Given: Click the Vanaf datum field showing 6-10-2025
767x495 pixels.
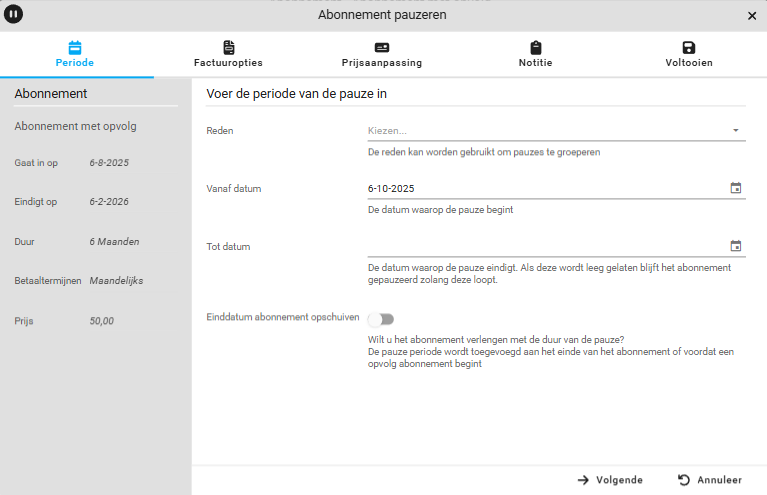Looking at the screenshot, I should click(540, 188).
